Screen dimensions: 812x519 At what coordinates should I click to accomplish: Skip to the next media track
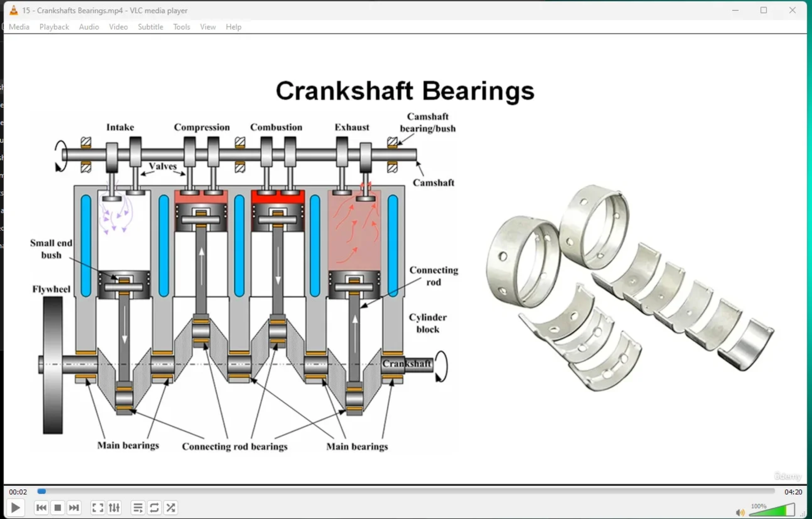tap(74, 508)
